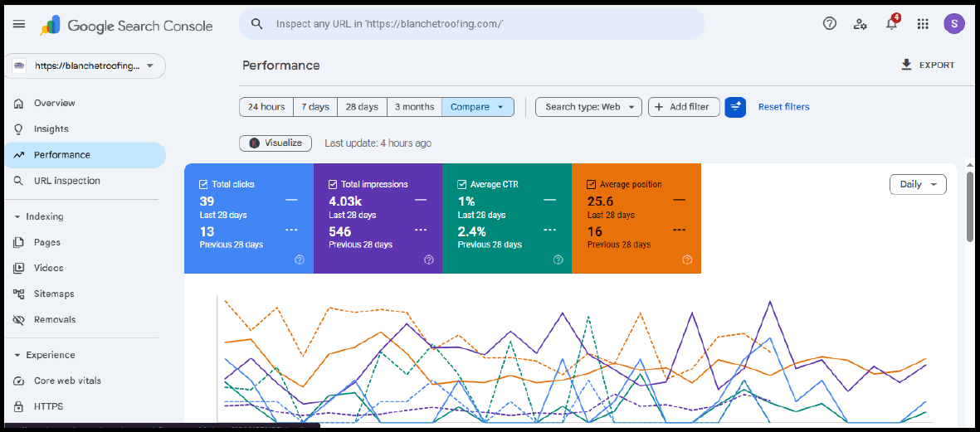Open the Compare date range dropdown
The width and height of the screenshot is (980, 432).
477,107
